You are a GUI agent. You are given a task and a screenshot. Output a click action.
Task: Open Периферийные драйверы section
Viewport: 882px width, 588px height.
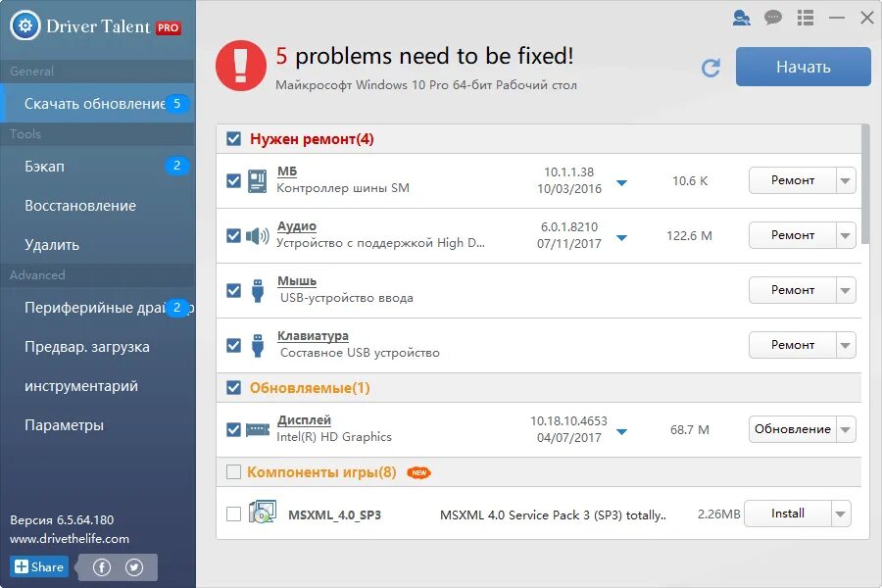tap(97, 307)
